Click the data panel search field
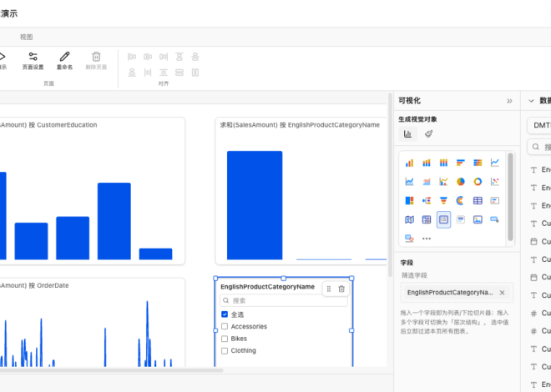The width and height of the screenshot is (551, 392). click(539, 147)
